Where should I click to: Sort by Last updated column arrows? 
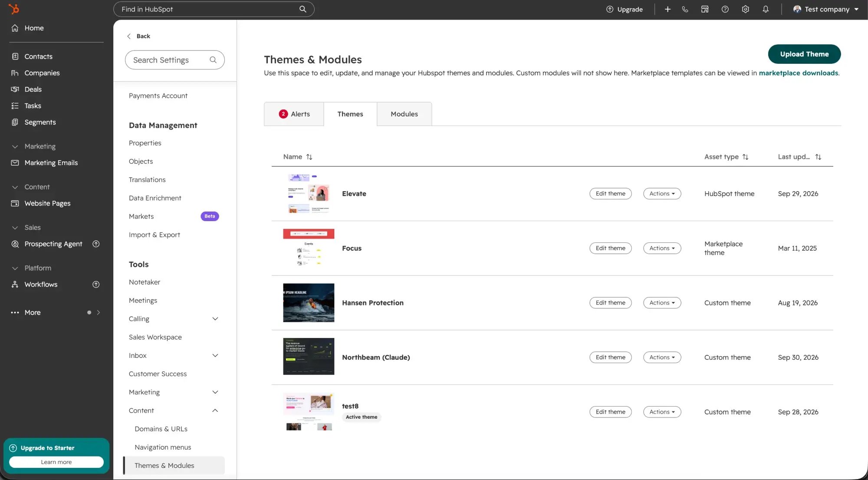pos(818,157)
